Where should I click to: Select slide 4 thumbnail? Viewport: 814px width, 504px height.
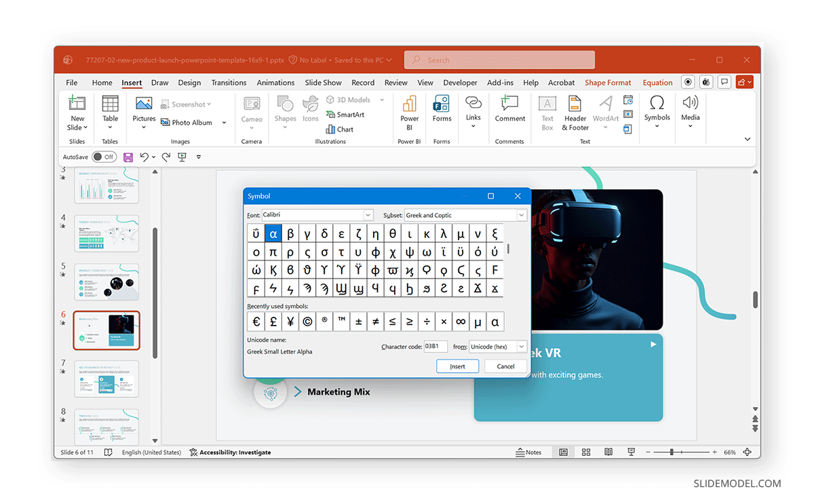click(106, 233)
